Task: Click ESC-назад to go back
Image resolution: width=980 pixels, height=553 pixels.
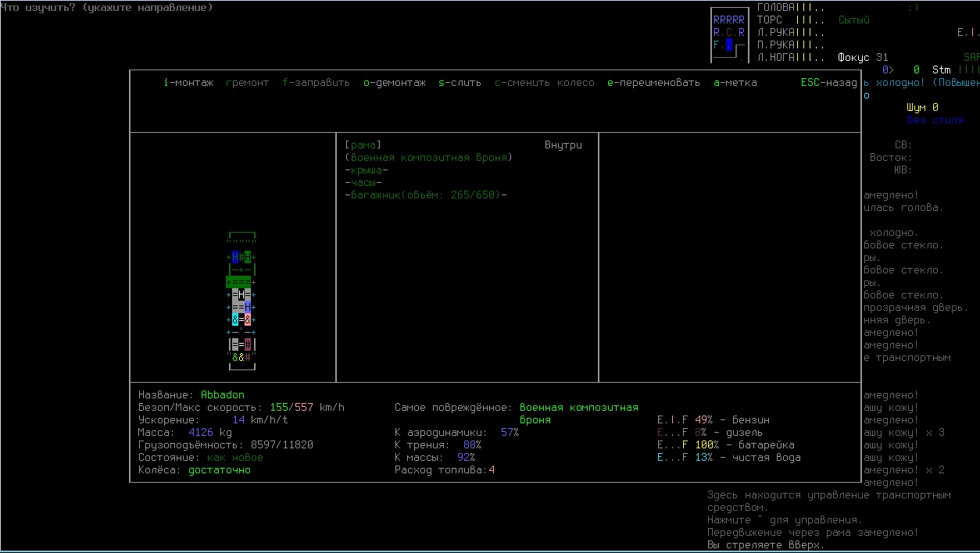Action: coord(829,83)
